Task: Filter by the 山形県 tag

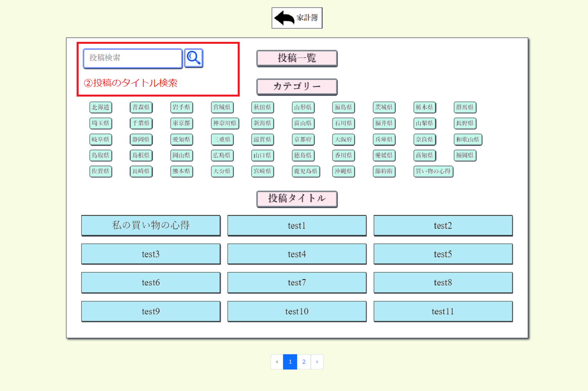Action: 303,108
